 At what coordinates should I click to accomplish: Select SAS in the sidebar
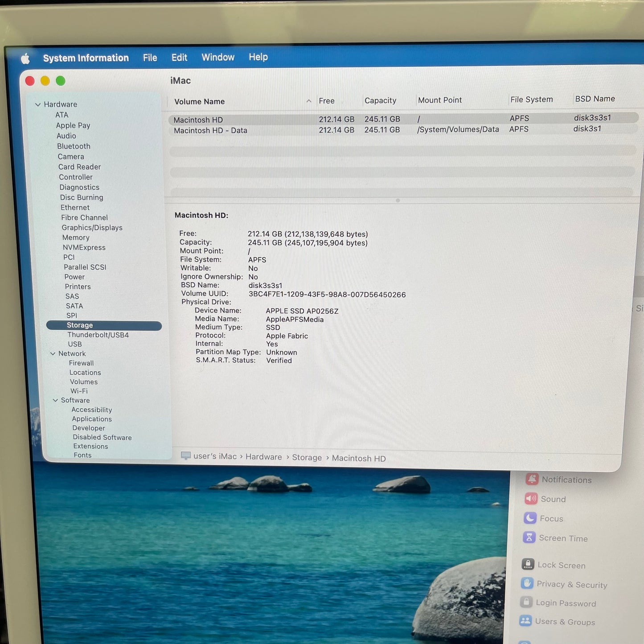[x=72, y=296]
